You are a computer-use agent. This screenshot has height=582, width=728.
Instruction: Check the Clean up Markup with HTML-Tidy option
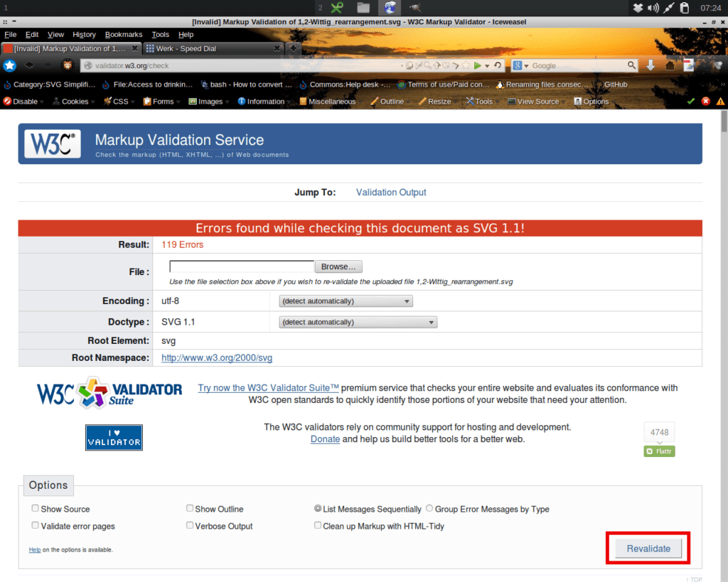coord(318,524)
